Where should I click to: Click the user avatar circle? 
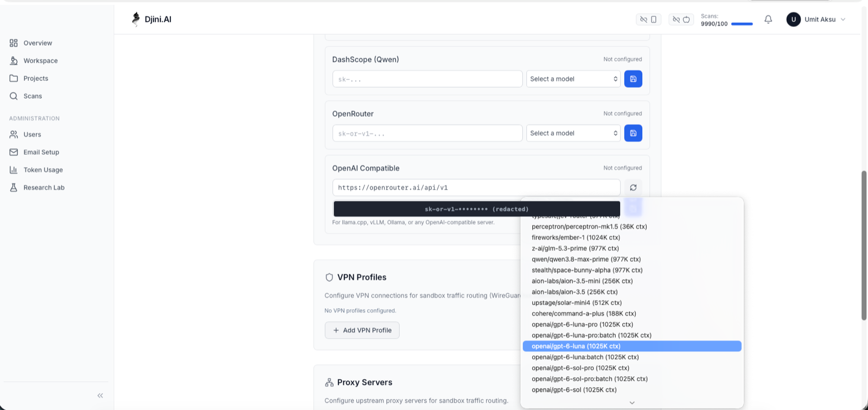(793, 20)
